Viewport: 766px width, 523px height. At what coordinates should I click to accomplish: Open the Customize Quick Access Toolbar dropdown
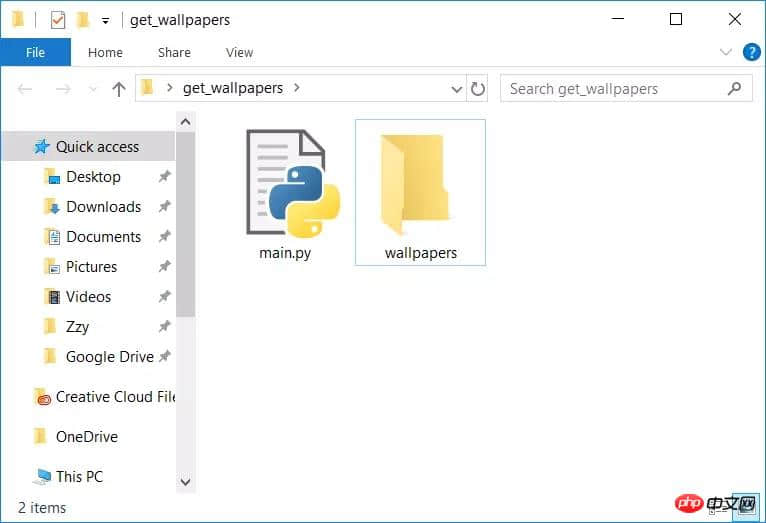[106, 21]
